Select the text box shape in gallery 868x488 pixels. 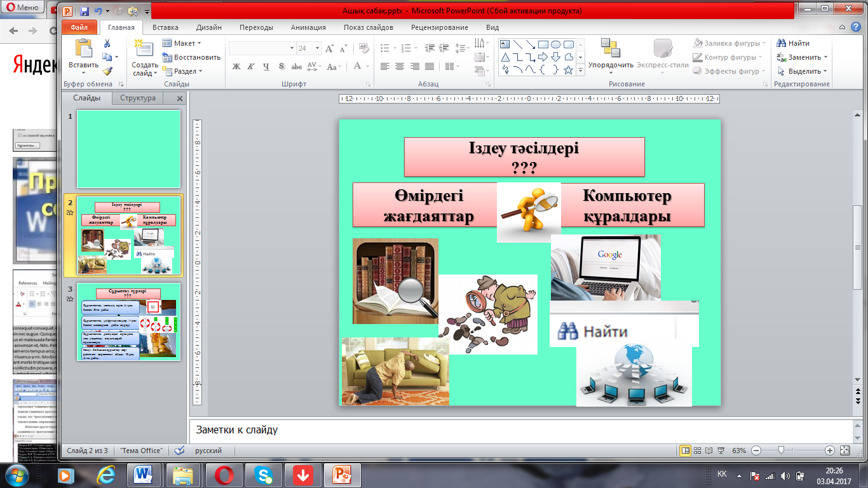pos(505,44)
